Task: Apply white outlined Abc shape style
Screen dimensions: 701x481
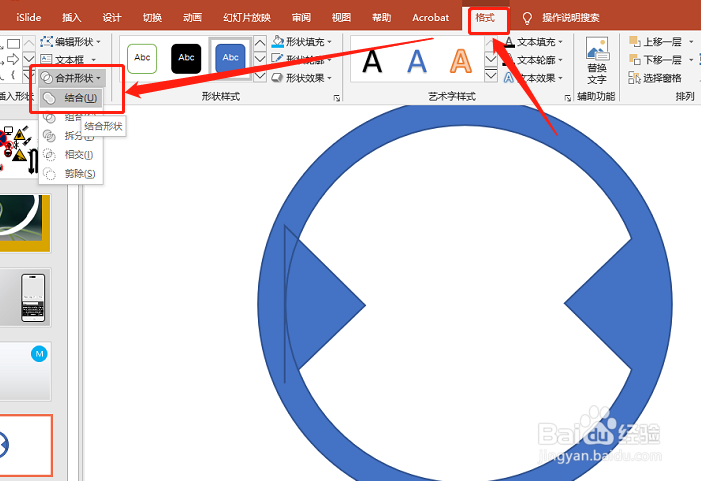Action: (142, 59)
